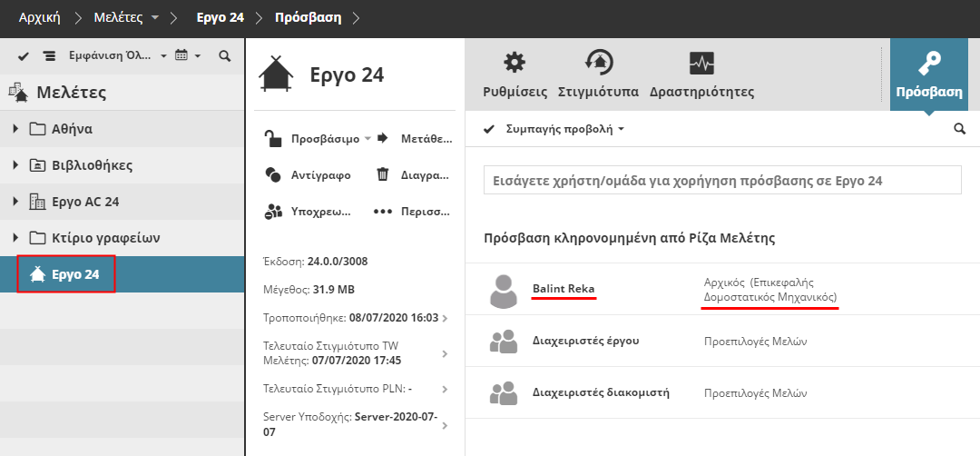The height and width of the screenshot is (456, 980).
Task: Select the Εργο AC 24 building row
Action: 122,202
